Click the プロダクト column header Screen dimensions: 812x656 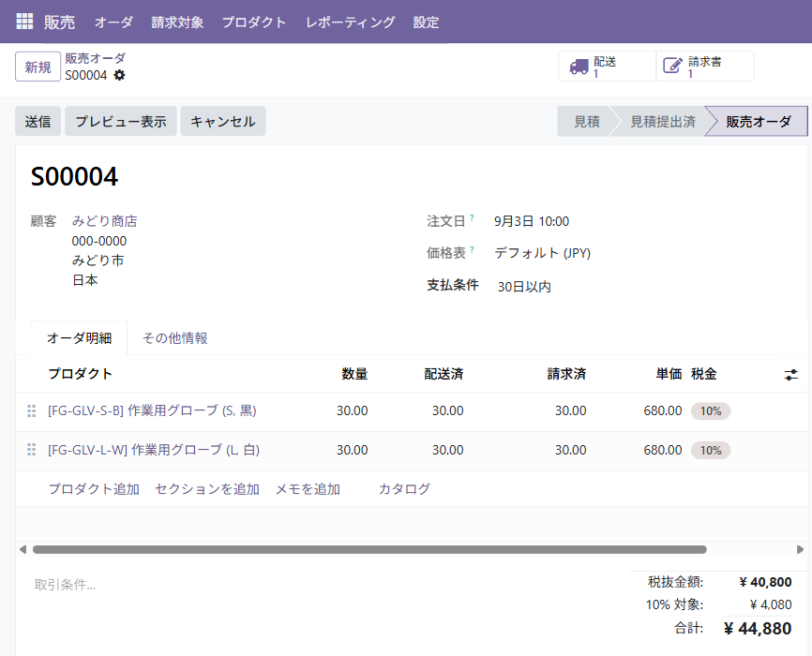tap(81, 374)
